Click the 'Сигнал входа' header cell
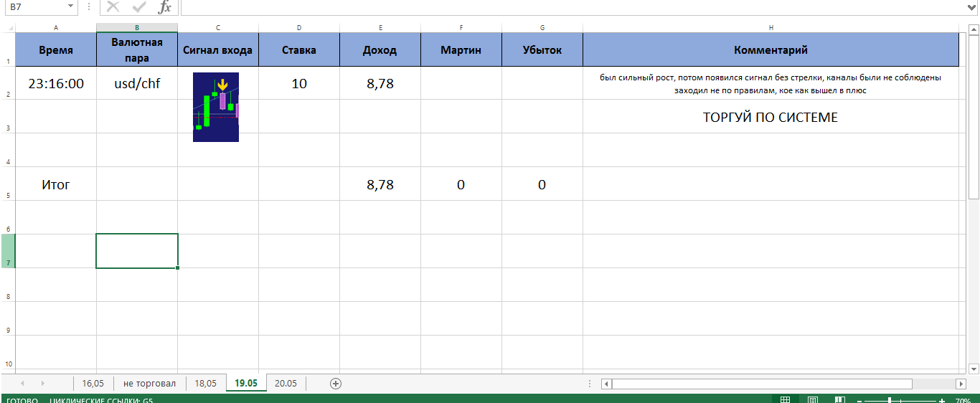 click(x=218, y=50)
